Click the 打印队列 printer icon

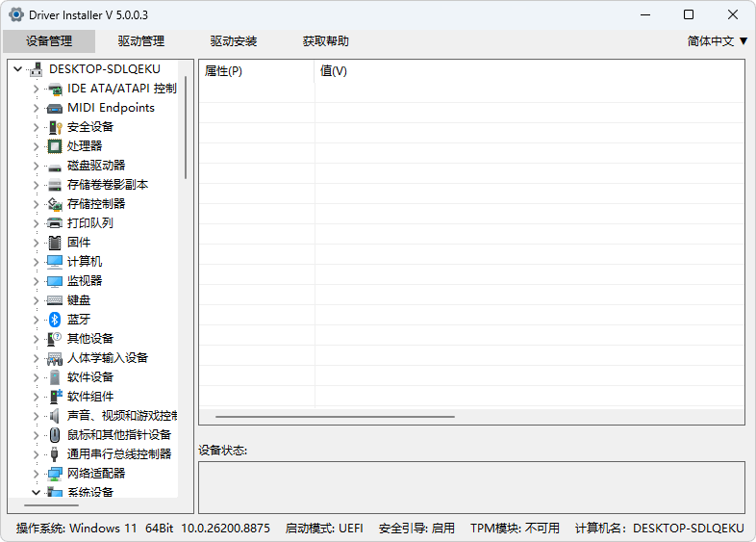point(55,223)
